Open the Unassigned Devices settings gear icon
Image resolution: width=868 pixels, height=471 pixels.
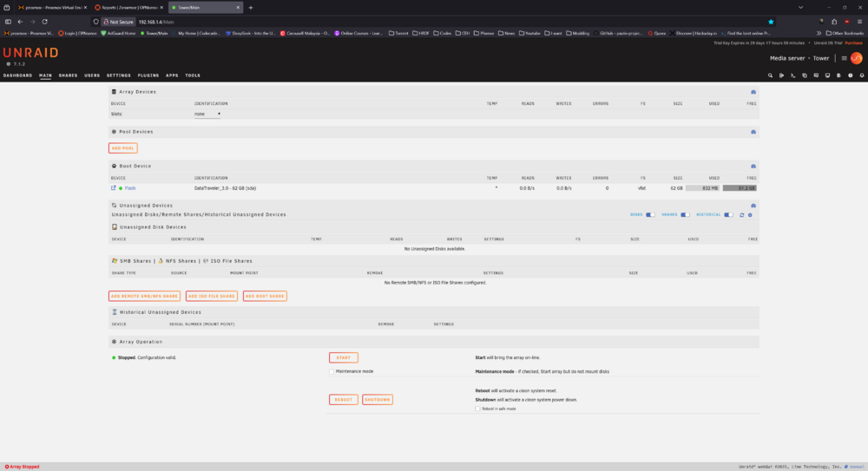(750, 215)
